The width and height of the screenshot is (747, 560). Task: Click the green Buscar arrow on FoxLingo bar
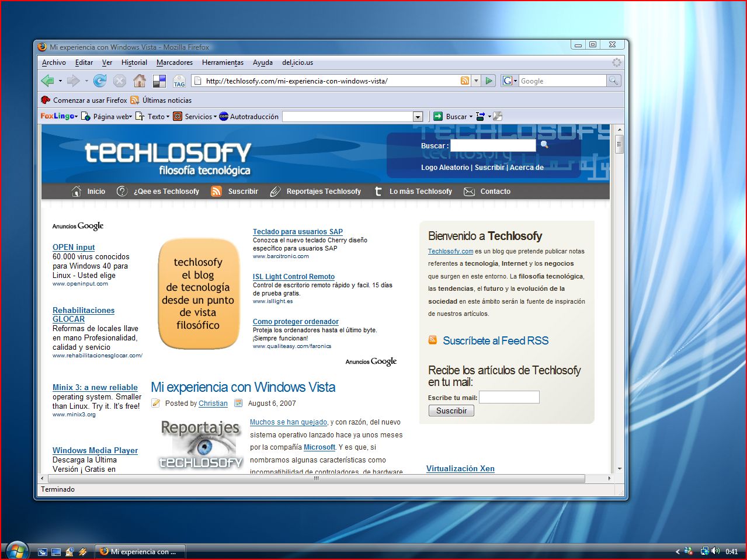point(438,116)
